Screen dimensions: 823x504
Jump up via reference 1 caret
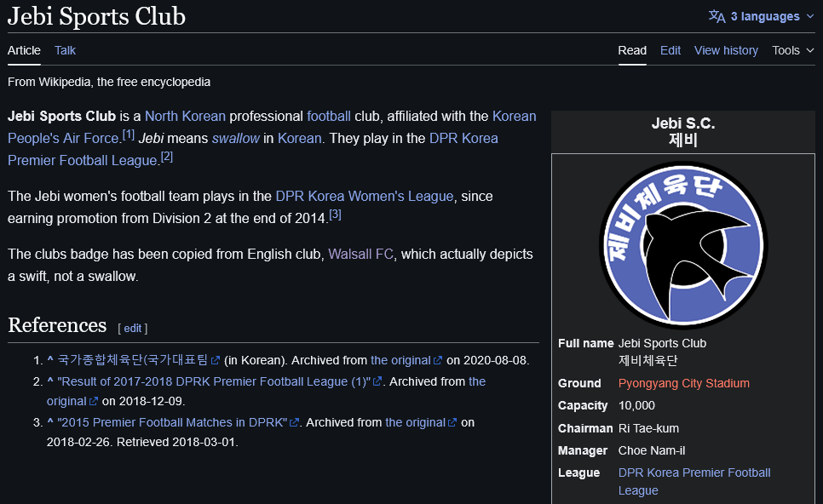coord(50,360)
